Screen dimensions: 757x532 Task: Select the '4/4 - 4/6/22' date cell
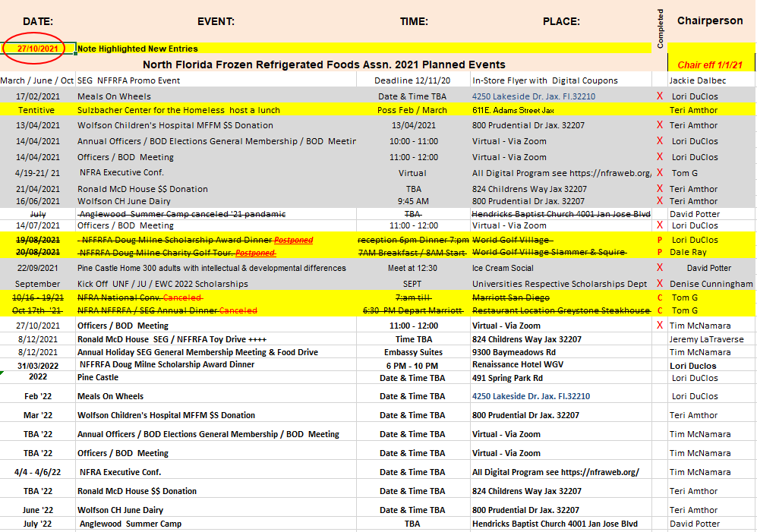coord(38,472)
